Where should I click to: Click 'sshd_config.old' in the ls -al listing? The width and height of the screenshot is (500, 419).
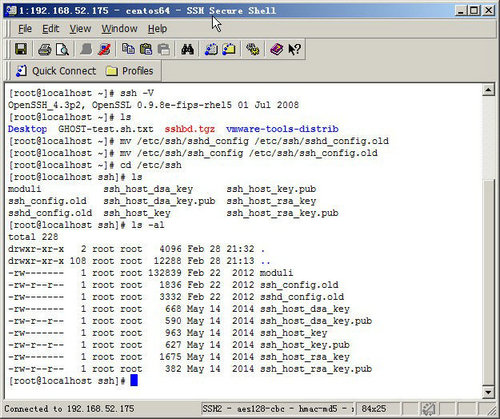pyautogui.click(x=302, y=297)
